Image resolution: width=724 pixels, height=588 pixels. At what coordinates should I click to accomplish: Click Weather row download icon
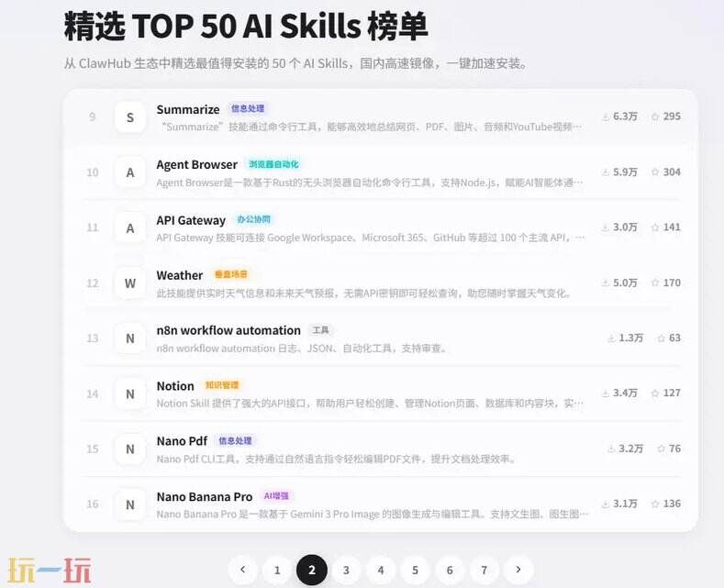tap(606, 283)
